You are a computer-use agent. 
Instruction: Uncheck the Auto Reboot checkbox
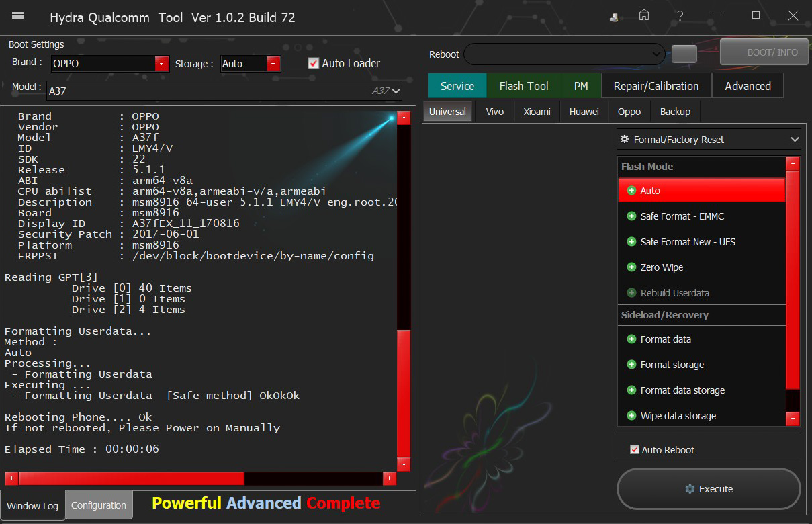click(x=635, y=449)
